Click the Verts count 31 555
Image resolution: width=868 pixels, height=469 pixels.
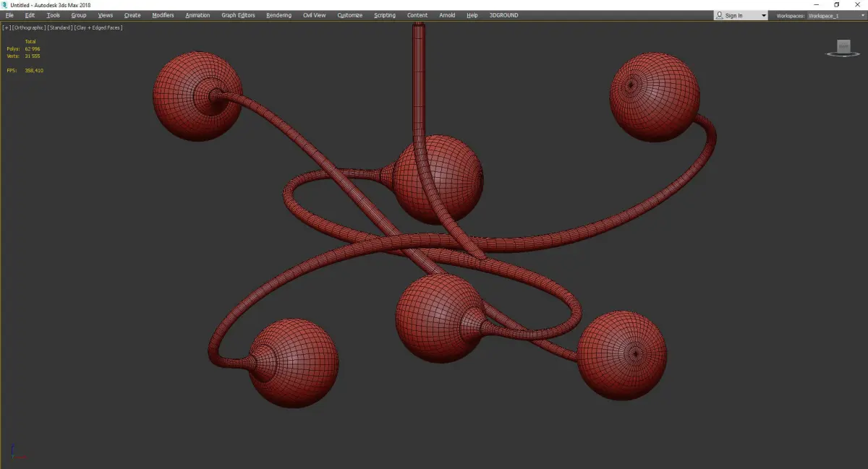[x=32, y=56]
